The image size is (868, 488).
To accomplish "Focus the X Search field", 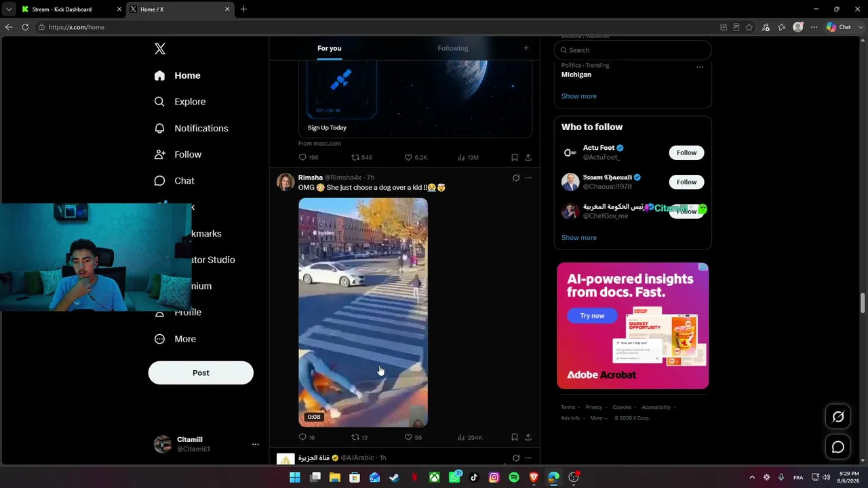I will tap(633, 50).
